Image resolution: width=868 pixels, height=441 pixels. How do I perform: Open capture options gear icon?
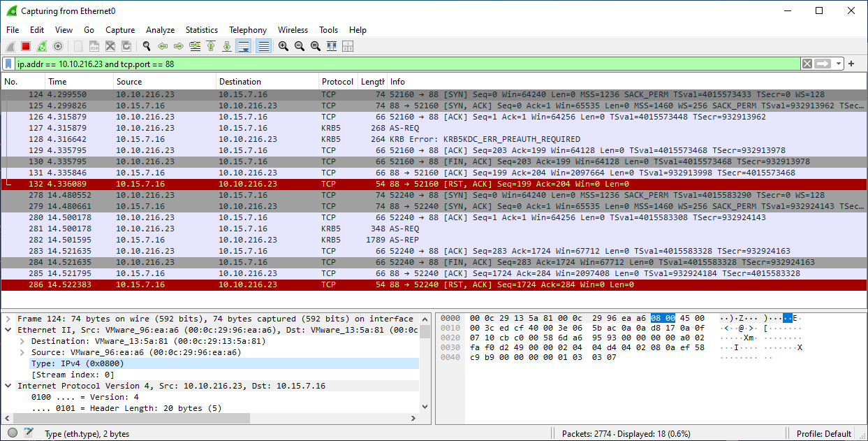pos(58,46)
